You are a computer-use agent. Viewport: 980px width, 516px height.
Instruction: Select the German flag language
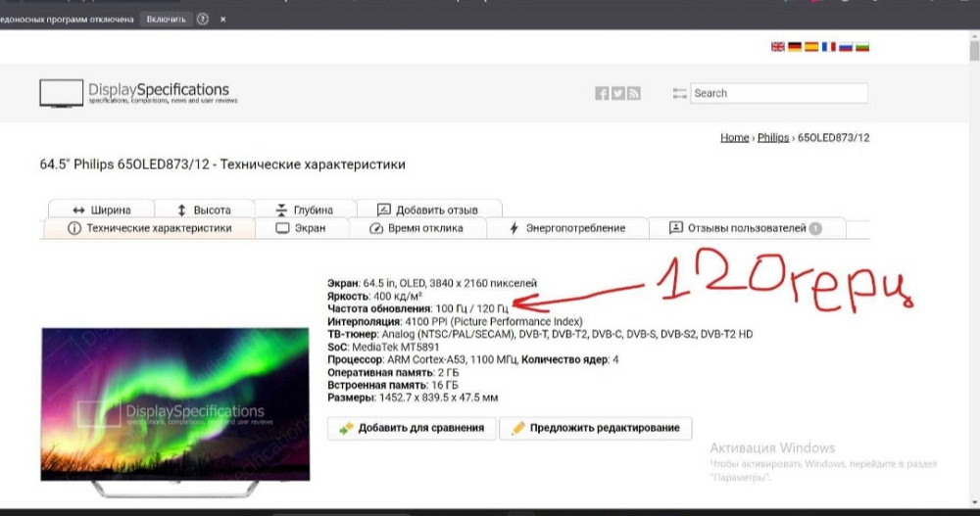coord(795,47)
